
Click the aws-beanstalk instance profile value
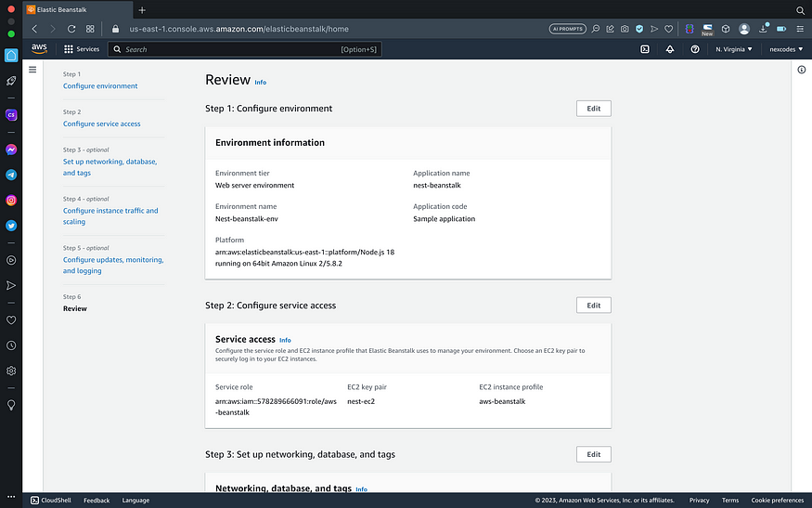point(502,401)
